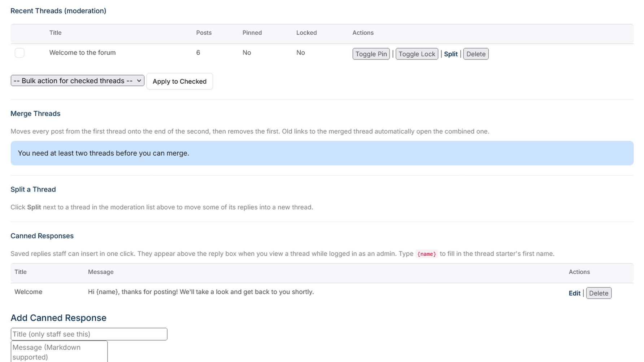The width and height of the screenshot is (644, 362).
Task: Focus the canned response Title input field
Action: point(89,334)
